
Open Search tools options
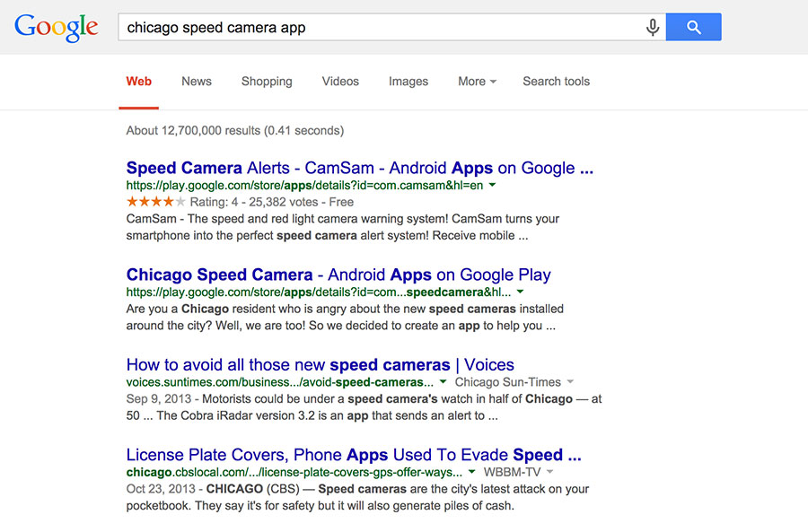pyautogui.click(x=556, y=82)
